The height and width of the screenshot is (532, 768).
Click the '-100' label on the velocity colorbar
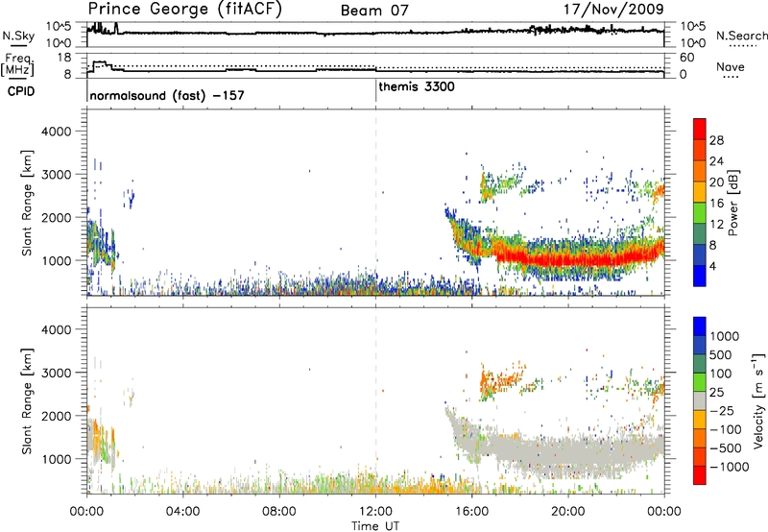[x=726, y=429]
